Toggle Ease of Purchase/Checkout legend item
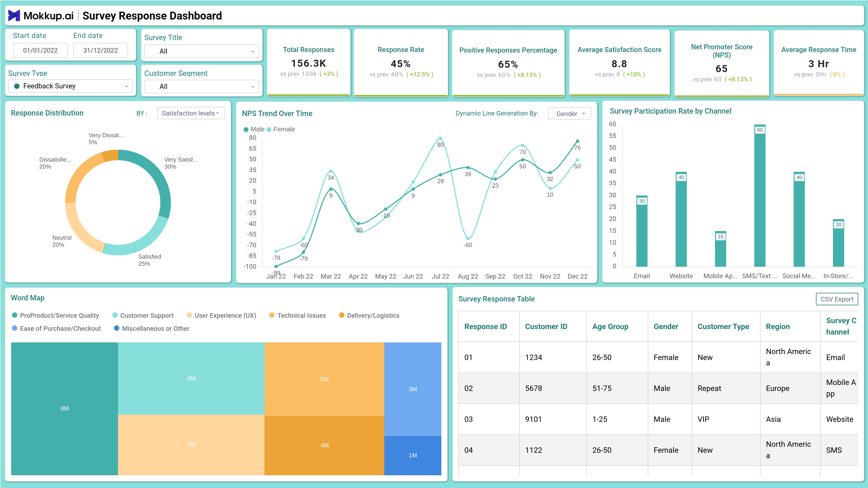868x488 pixels. [56, 328]
